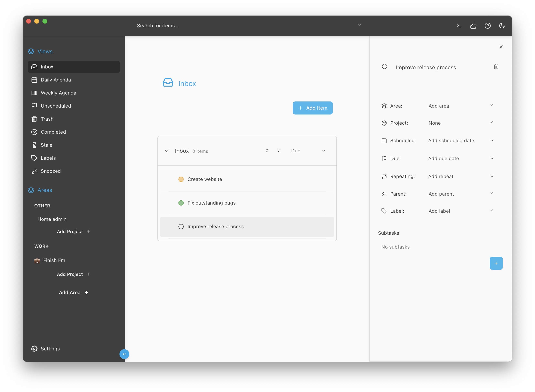Click the Add Item button

(312, 108)
